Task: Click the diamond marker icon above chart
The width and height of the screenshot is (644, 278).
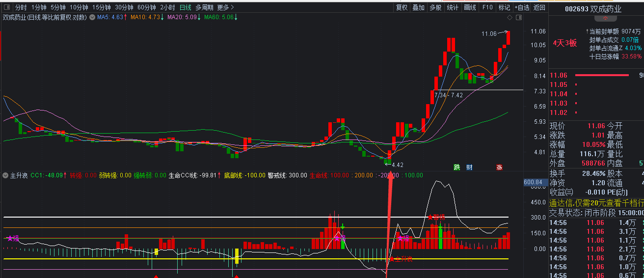Action: point(510,18)
